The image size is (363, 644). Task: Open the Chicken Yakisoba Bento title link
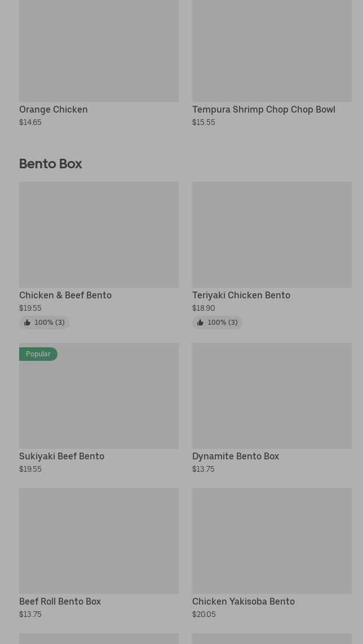[x=244, y=602]
